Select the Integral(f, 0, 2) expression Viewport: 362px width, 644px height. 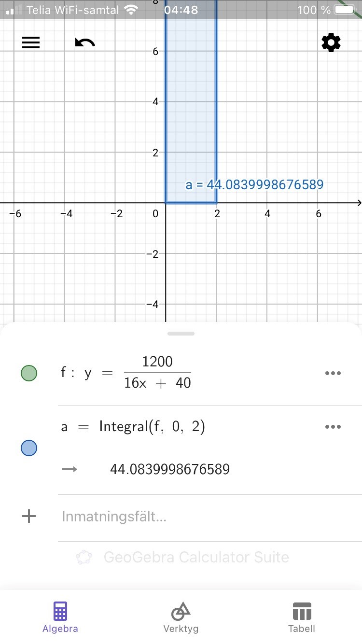(152, 427)
